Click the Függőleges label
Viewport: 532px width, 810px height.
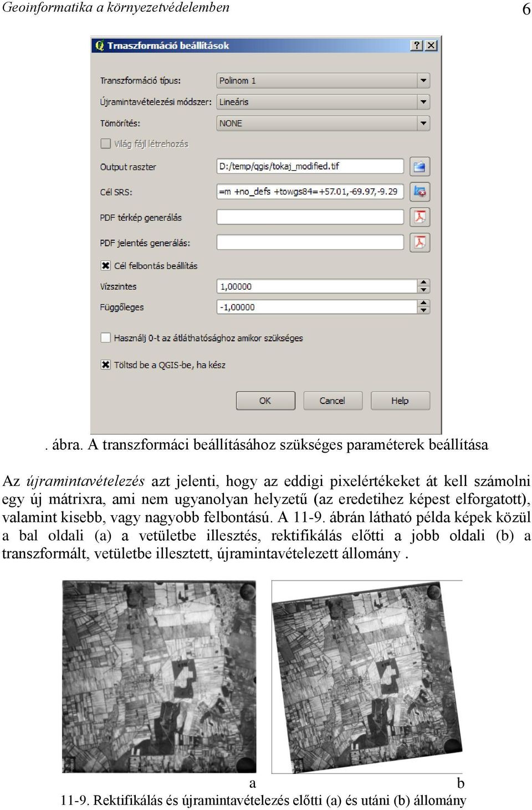121,307
